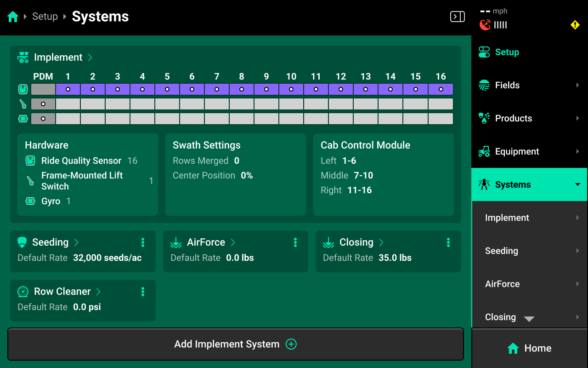Viewport: 588px width, 368px height.
Task: Select Frame-Mounted Lift Switch PDM cell
Action: 43,104
